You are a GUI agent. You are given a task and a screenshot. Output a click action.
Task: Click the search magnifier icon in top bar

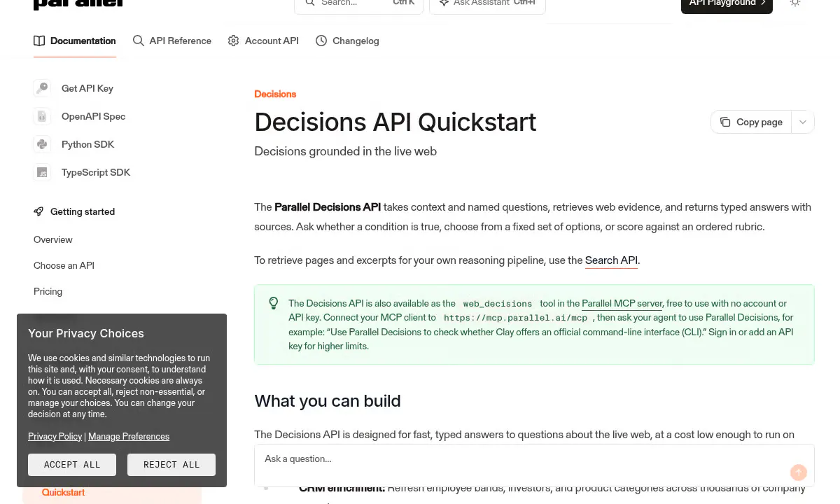click(x=309, y=3)
